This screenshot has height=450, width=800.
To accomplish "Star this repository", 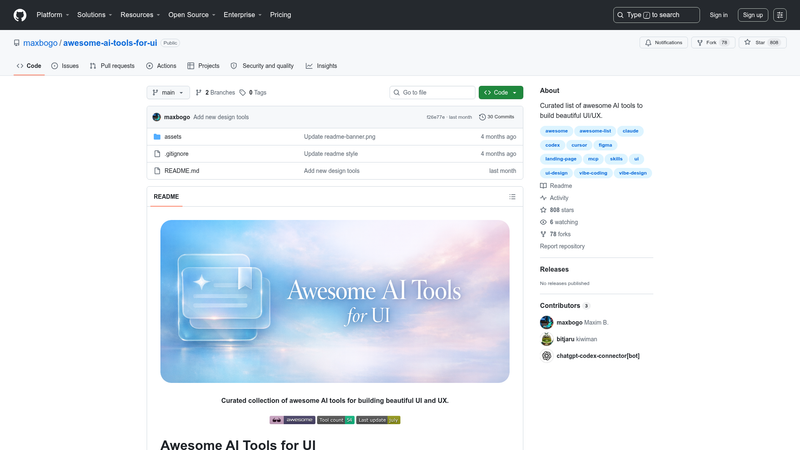I will 762,42.
